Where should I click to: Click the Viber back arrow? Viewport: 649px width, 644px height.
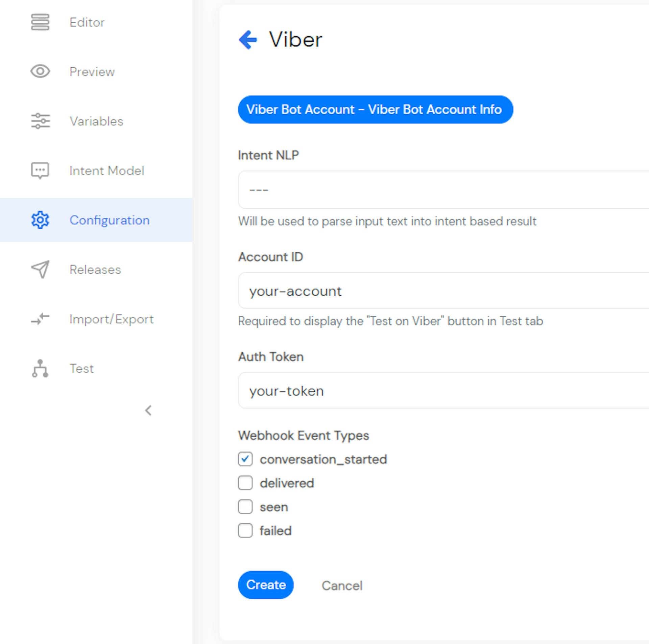(x=248, y=39)
